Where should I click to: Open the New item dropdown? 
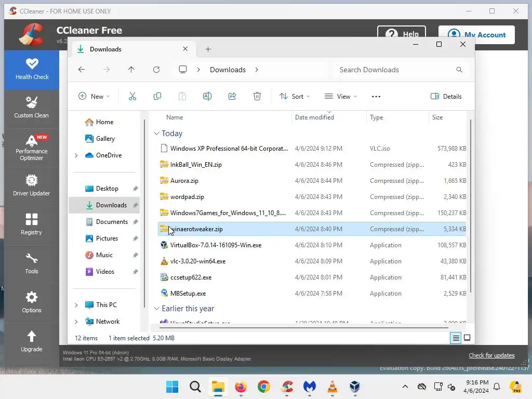(x=94, y=96)
